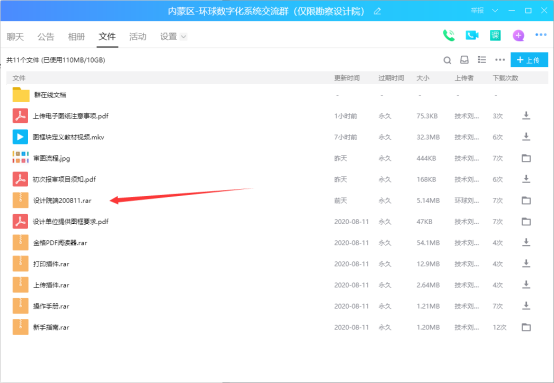This screenshot has width=554, height=383.
Task: Open the 设置 tab
Action: tap(169, 36)
